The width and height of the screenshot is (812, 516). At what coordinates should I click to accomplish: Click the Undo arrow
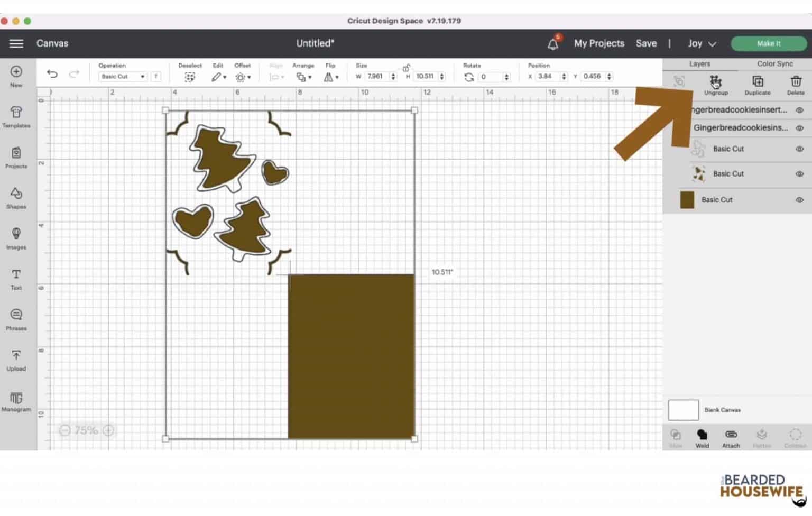pyautogui.click(x=52, y=74)
